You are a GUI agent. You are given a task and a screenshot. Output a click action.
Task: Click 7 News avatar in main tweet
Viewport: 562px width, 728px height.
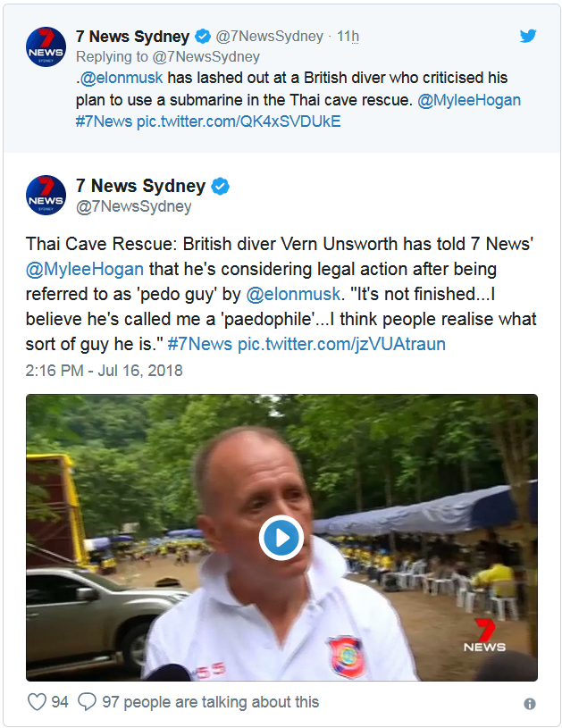(x=45, y=197)
